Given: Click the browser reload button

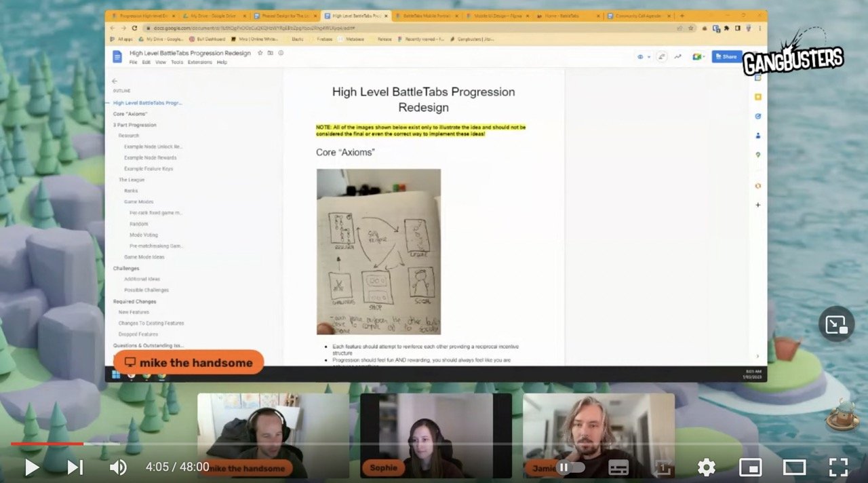Looking at the screenshot, I should coord(135,28).
